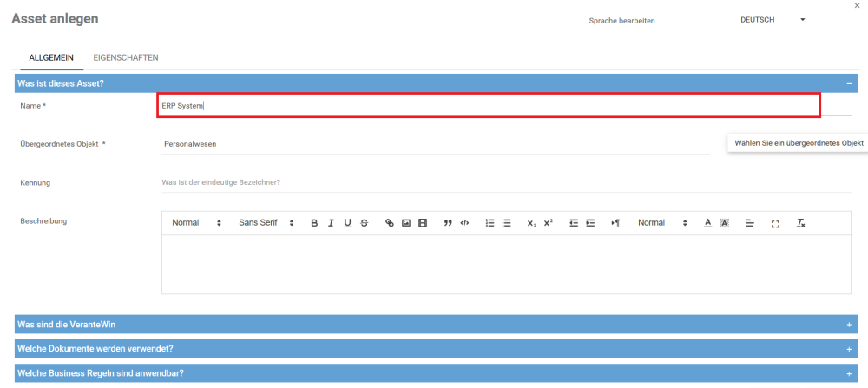Switch to the EIGENSCHAFTEN tab
The height and width of the screenshot is (388, 868).
(x=126, y=57)
